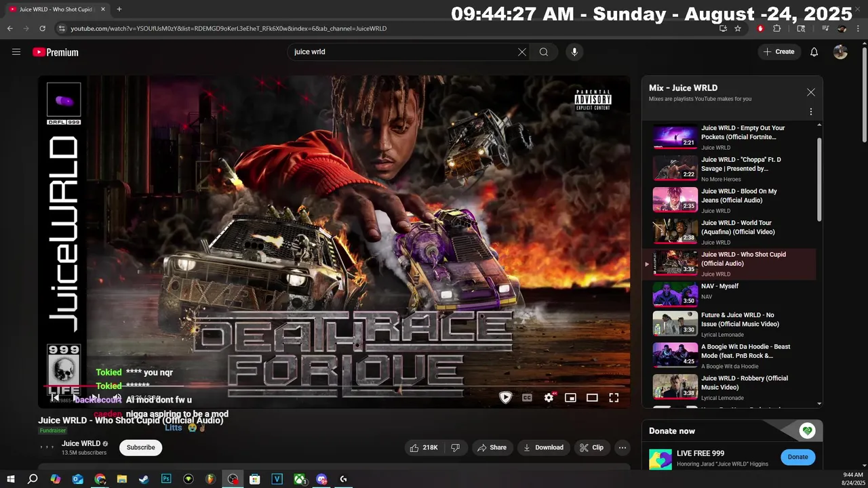Image resolution: width=868 pixels, height=488 pixels.
Task: Select A Boogie Beast Mode playlist item
Action: point(730,356)
